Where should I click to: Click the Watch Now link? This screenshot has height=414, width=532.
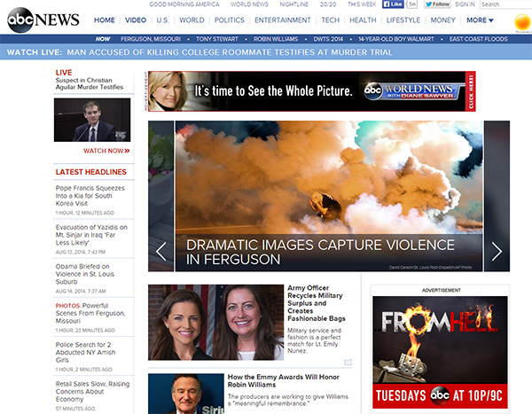(106, 151)
